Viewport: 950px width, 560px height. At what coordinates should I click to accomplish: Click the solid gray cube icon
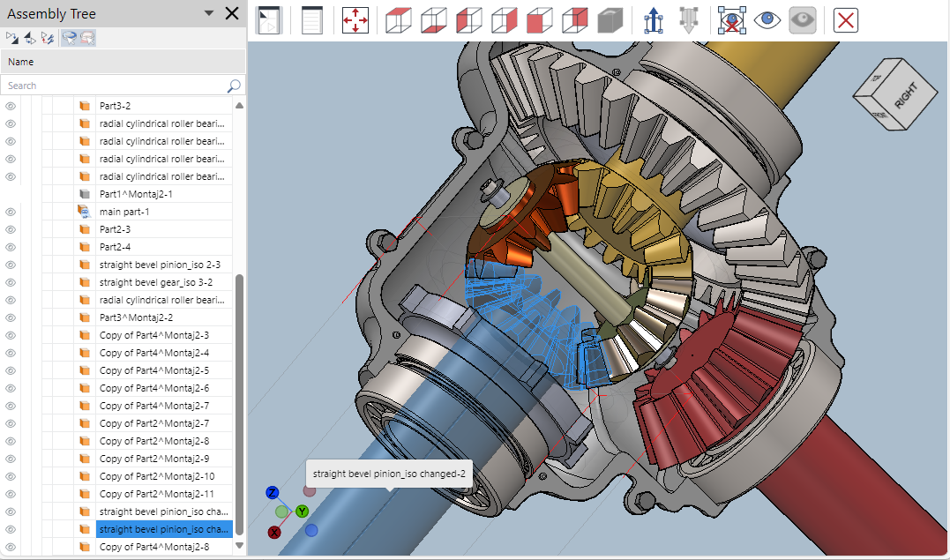pos(610,20)
